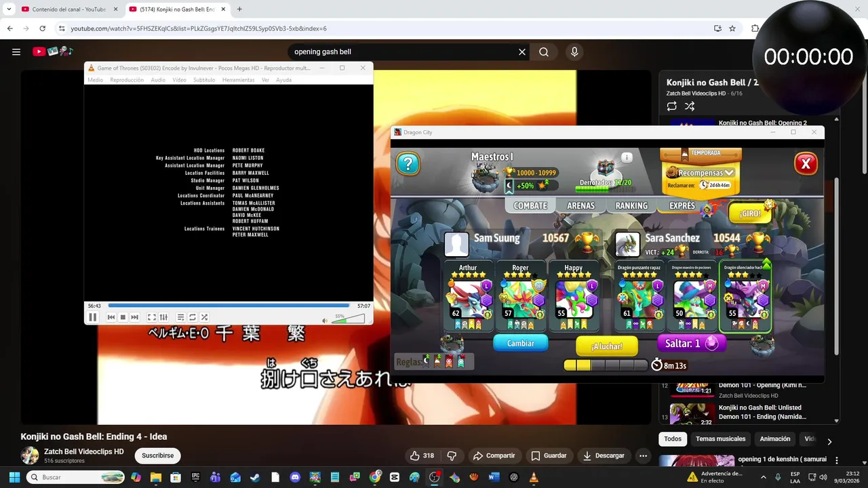Viewport: 868px width, 488px height.
Task: Show the VLC playlist
Action: click(180, 317)
